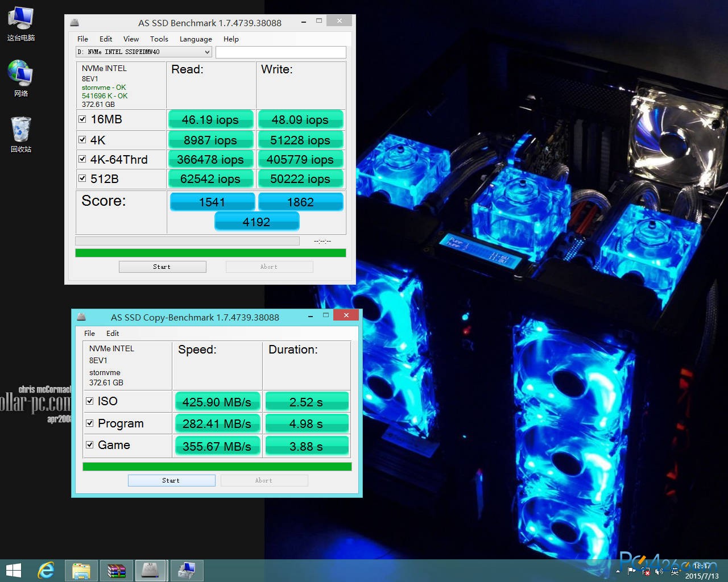728x582 pixels.
Task: Open the last taskbar program icon
Action: (187, 570)
